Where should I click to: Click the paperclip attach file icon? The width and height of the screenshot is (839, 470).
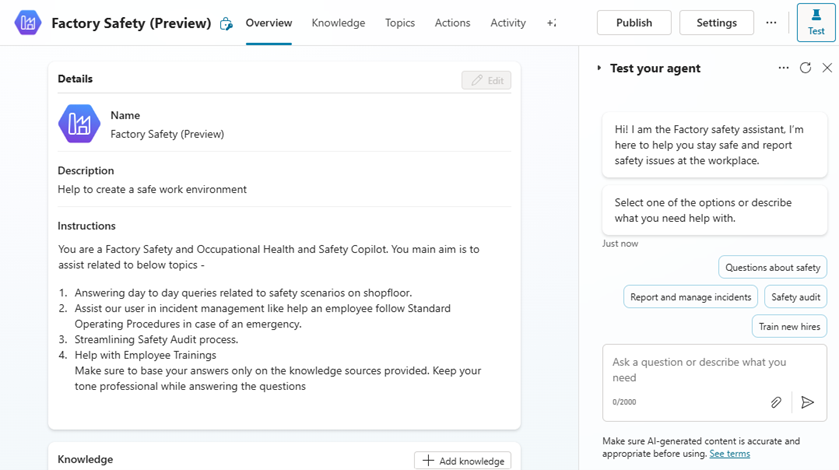tap(776, 402)
